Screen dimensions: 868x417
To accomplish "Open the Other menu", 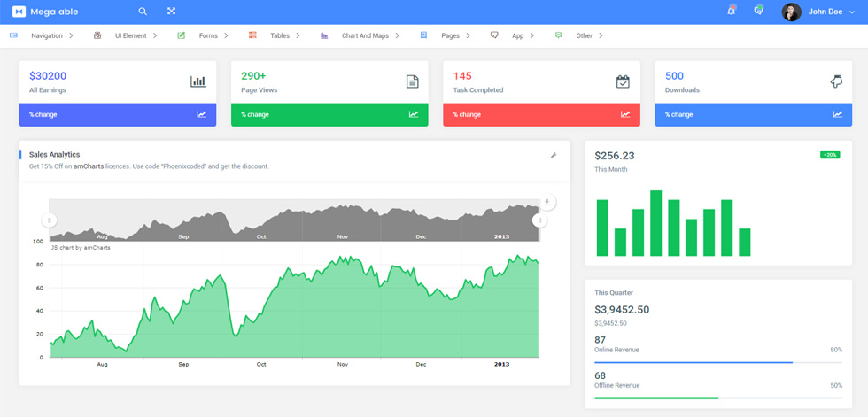I will point(584,36).
